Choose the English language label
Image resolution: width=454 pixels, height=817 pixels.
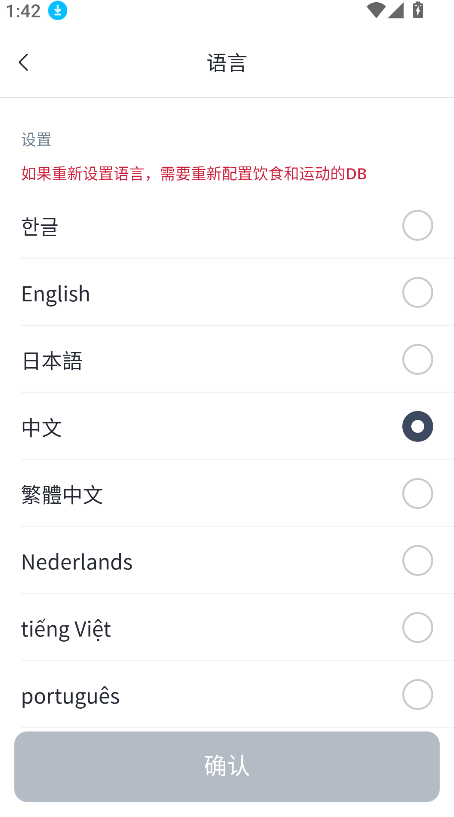click(56, 294)
